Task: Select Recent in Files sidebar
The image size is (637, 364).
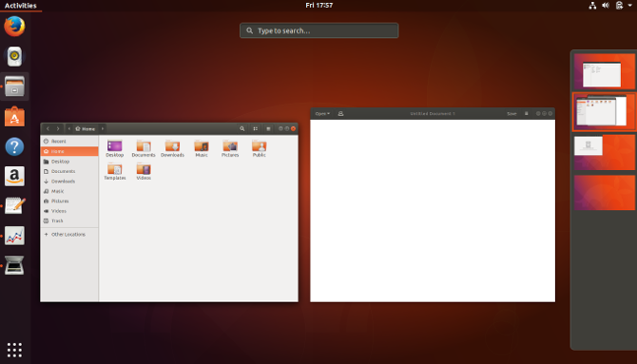Action: tap(69, 142)
